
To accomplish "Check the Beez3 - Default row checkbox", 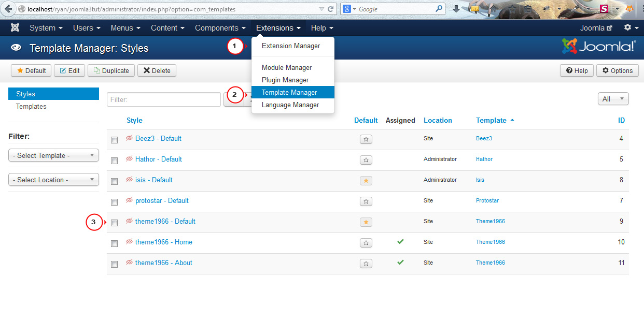I will 114,139.
